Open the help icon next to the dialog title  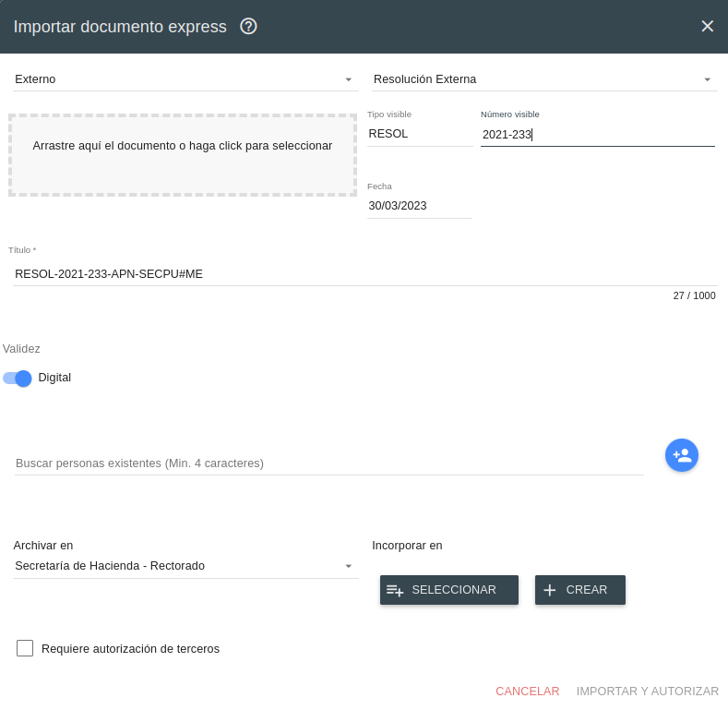[x=248, y=27]
